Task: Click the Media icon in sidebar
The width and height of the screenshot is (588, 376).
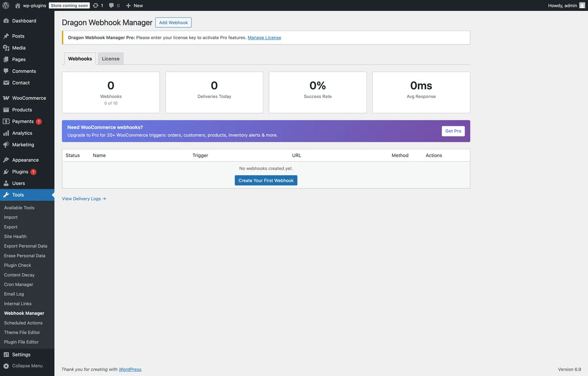Action: (6, 48)
